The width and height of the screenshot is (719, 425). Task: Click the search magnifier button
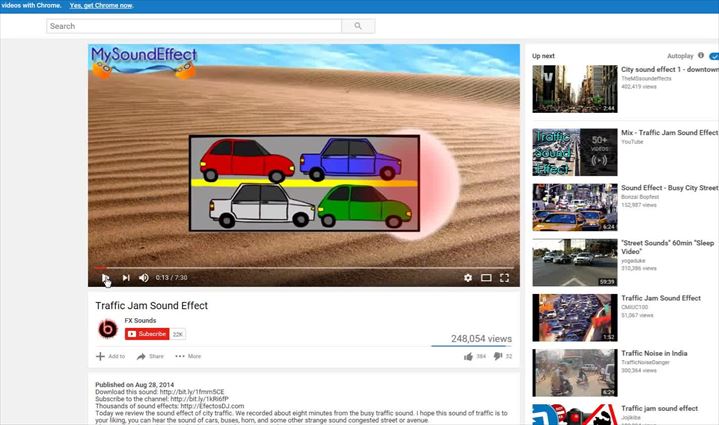tap(357, 26)
